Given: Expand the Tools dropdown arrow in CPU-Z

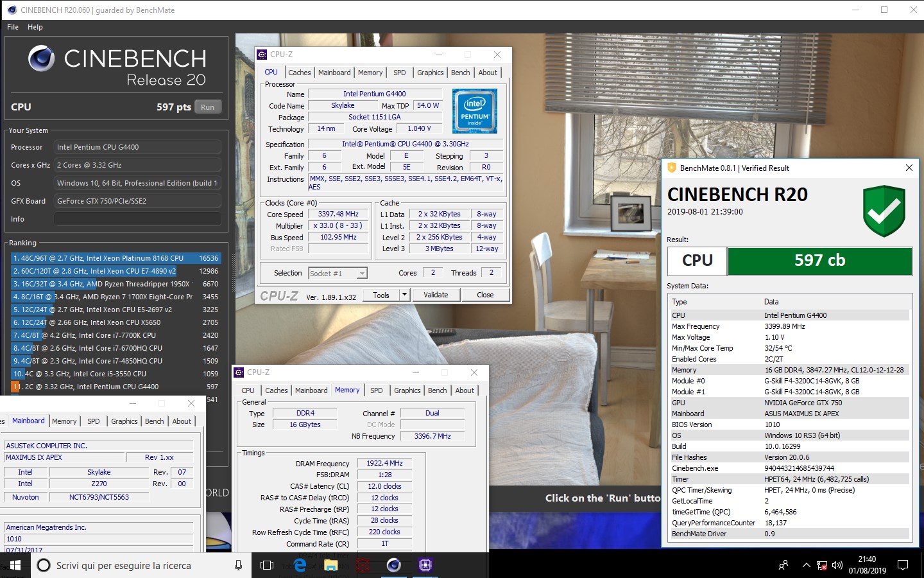Looking at the screenshot, I should 404,295.
